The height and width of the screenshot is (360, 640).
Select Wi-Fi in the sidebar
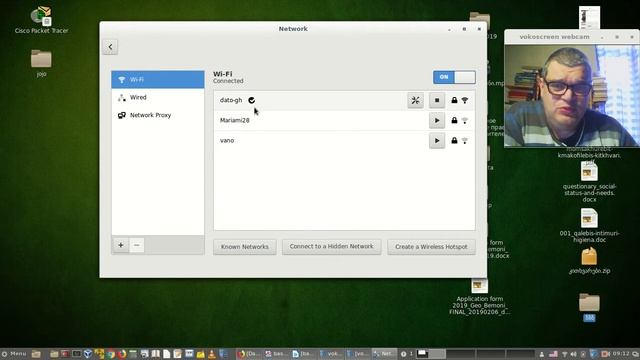tap(158, 80)
